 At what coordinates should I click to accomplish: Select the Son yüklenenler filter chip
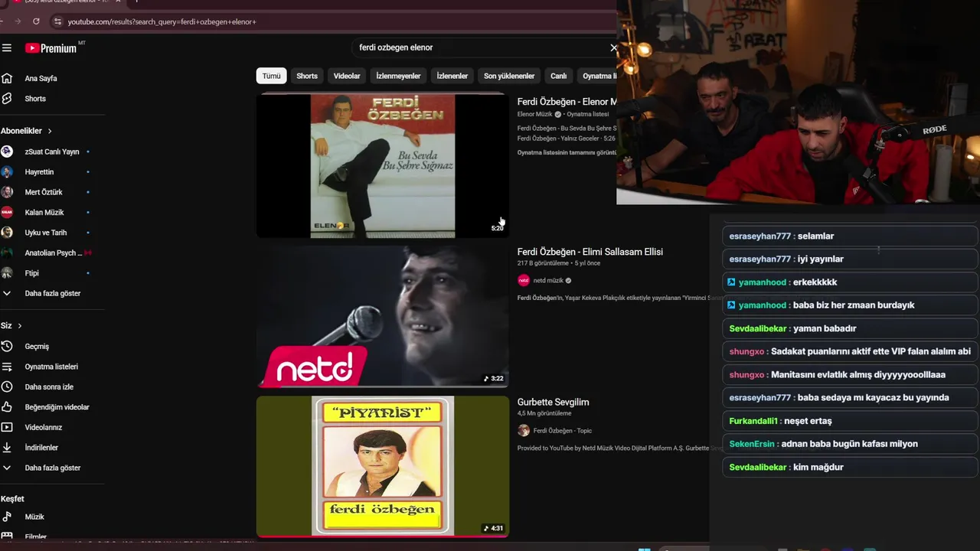pos(509,76)
